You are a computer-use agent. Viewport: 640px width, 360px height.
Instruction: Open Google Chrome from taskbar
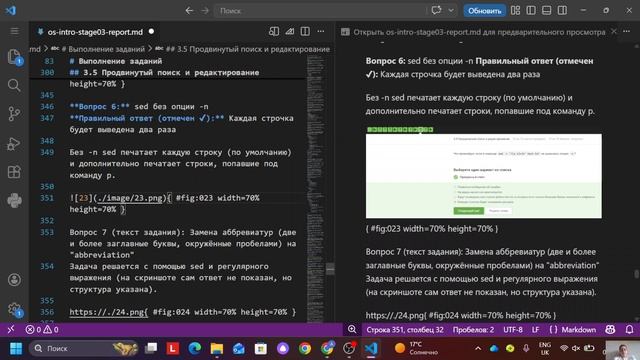click(x=305, y=349)
